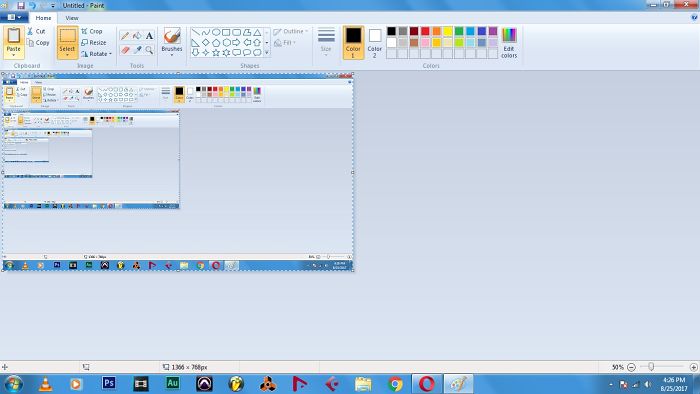Select the Magnifier tool
The height and width of the screenshot is (394, 700).
coord(149,50)
